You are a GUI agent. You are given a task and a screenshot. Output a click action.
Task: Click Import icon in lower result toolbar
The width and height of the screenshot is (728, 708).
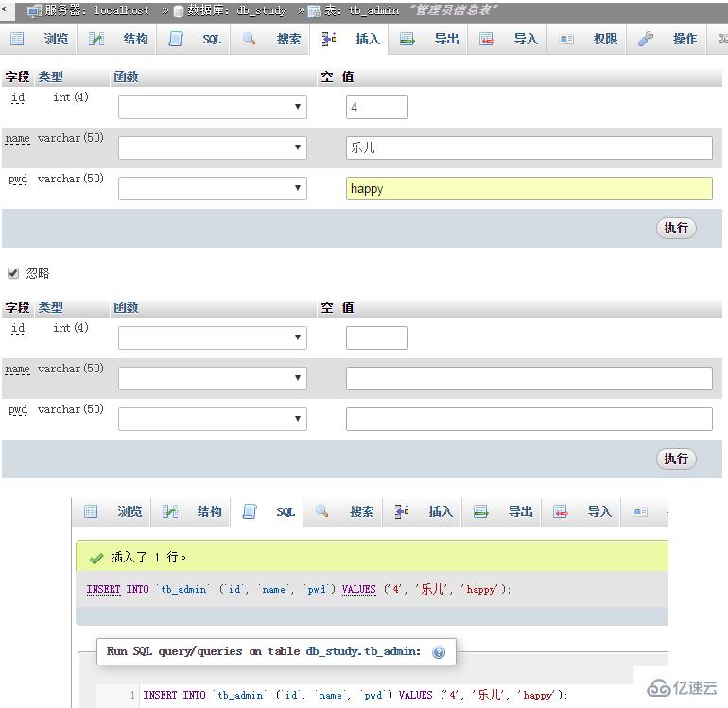[560, 511]
